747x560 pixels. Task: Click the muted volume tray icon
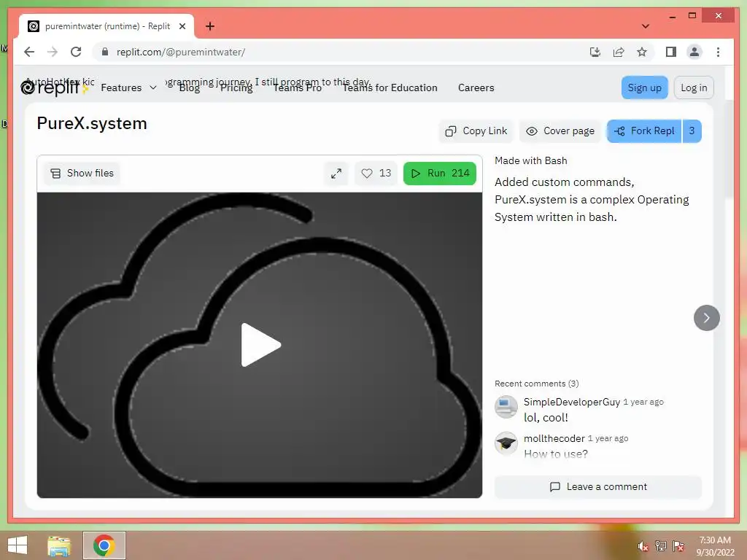click(642, 545)
